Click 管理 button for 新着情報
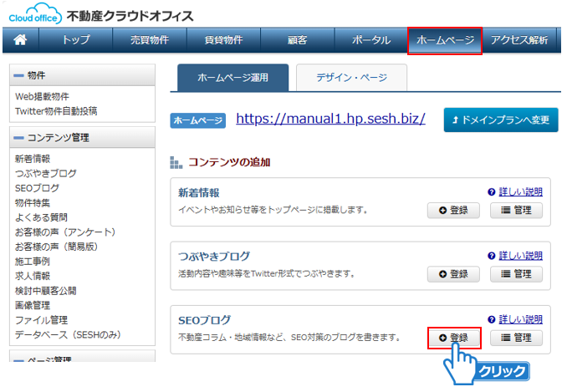Screen dimensions: 567x392 515,210
